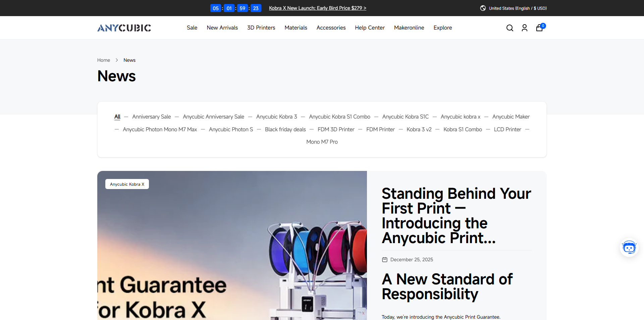Click the calendar icon beside the article date
This screenshot has height=320, width=644.
[384, 259]
